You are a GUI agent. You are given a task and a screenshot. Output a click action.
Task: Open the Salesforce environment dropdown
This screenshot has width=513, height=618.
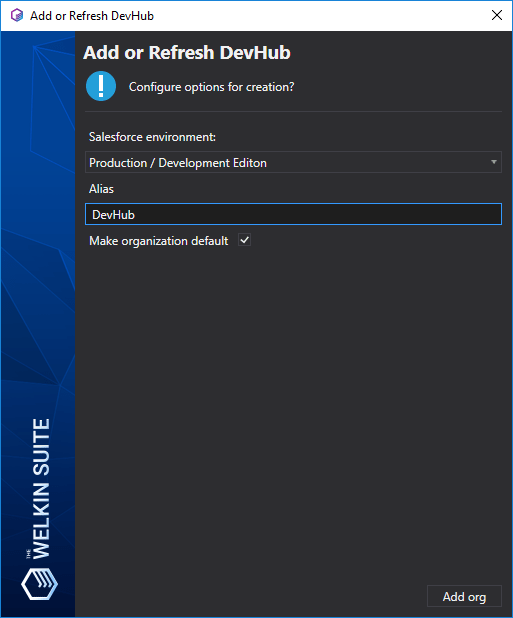coord(293,162)
